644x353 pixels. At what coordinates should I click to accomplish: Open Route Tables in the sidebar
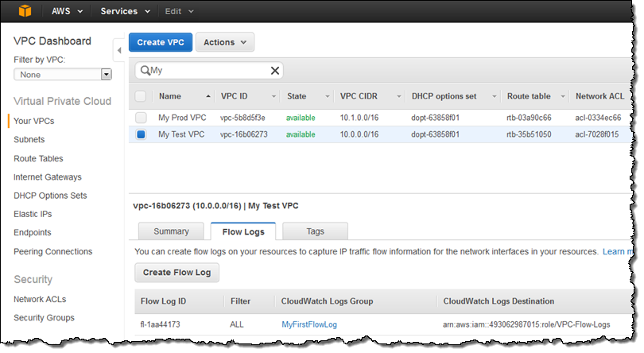(x=38, y=158)
